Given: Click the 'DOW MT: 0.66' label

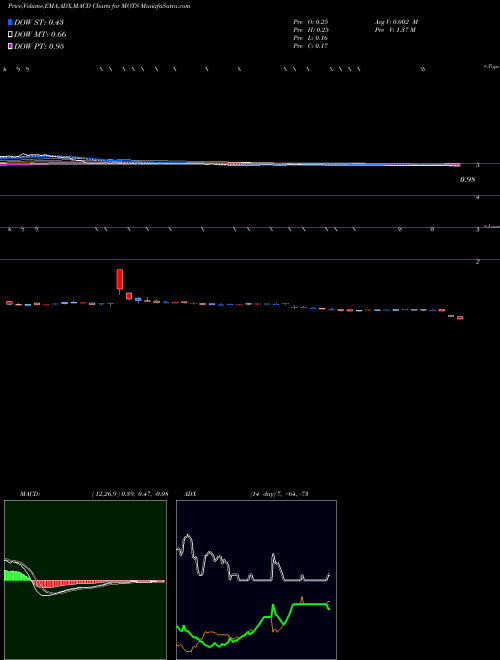Looking at the screenshot, I should pos(40,35).
